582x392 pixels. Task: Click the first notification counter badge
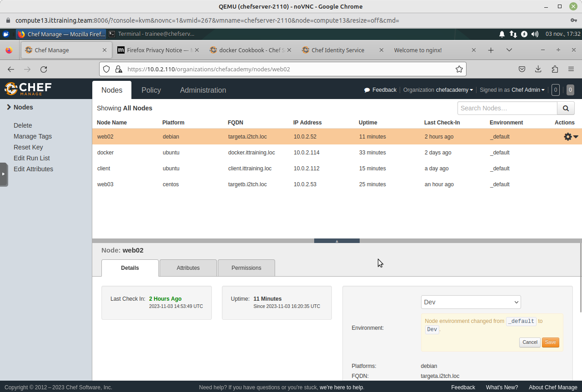[x=555, y=90]
